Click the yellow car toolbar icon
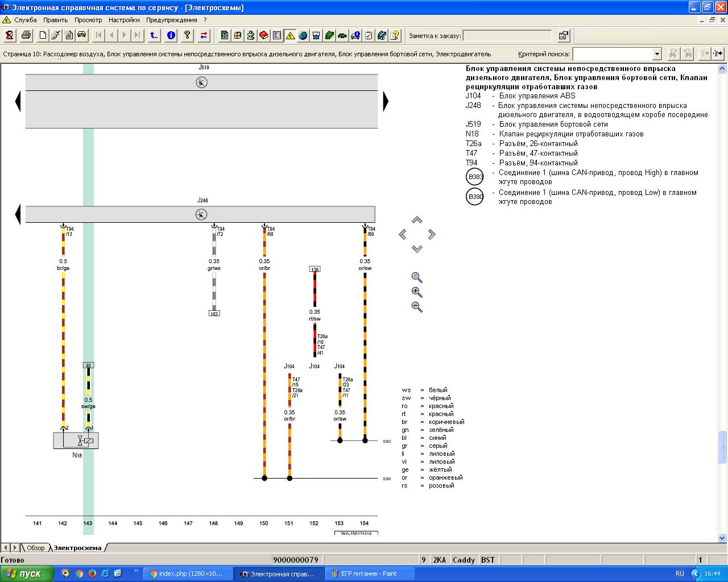The image size is (728, 582). (82, 35)
